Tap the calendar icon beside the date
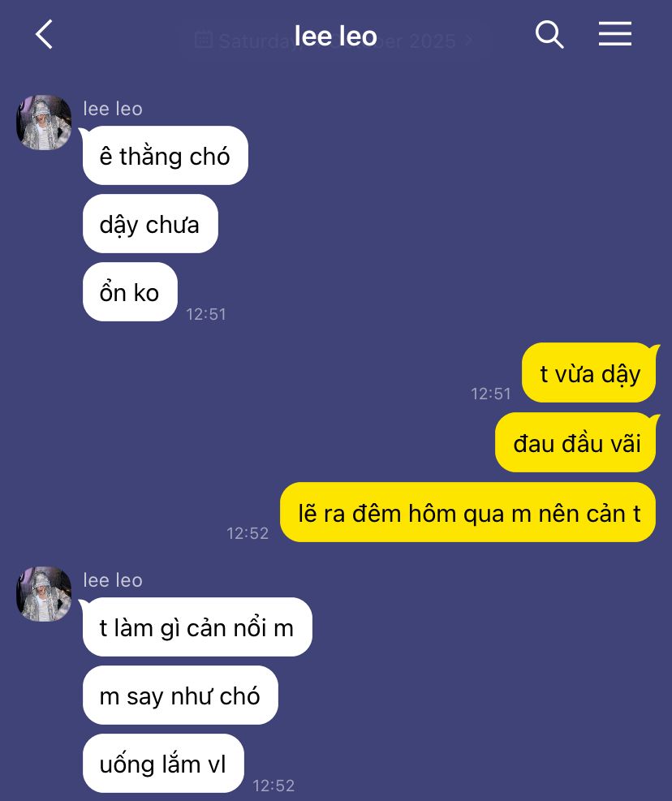Viewport: 672px width, 801px height. (204, 39)
